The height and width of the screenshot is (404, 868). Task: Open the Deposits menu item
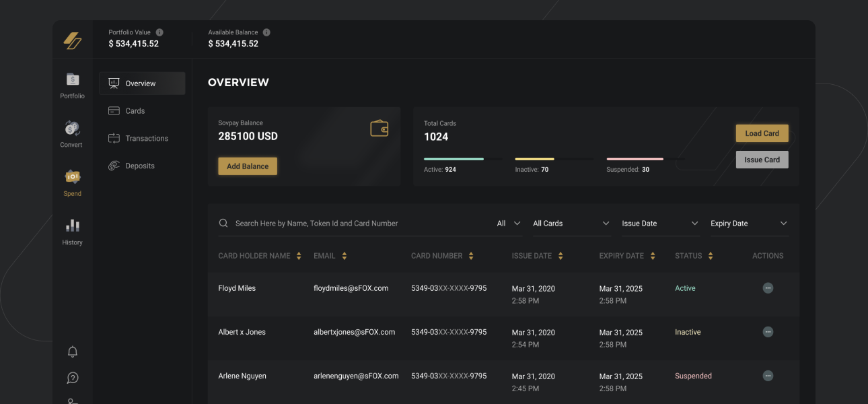(x=139, y=166)
